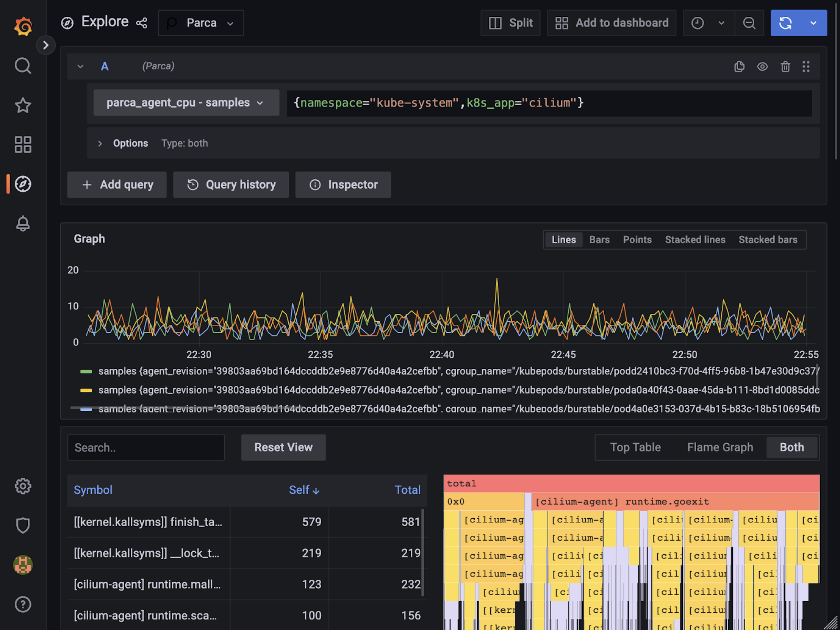The height and width of the screenshot is (630, 840).
Task: Click the drag handle for query A
Action: [806, 66]
